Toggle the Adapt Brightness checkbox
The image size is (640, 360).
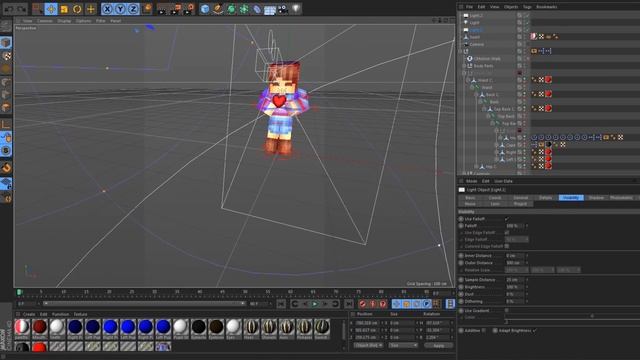click(x=534, y=331)
